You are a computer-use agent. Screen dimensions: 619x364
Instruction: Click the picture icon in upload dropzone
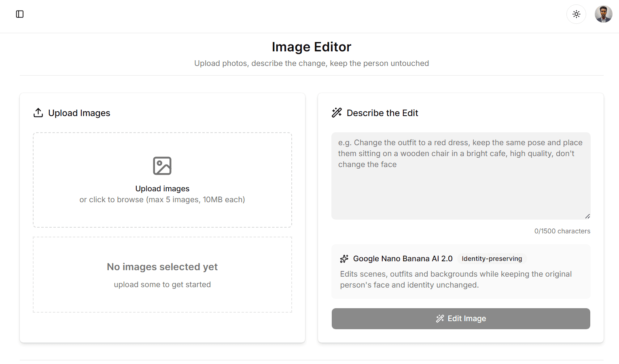coord(162,166)
